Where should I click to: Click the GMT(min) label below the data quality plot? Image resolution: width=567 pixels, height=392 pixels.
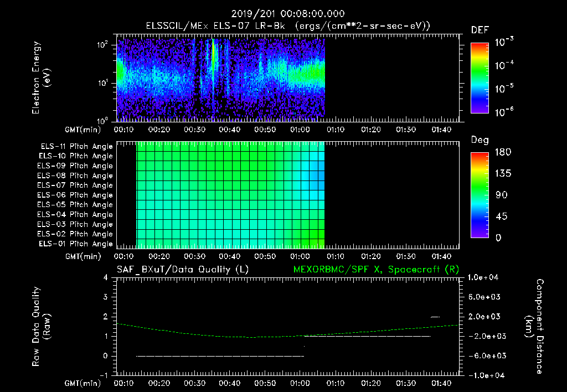[x=83, y=383]
